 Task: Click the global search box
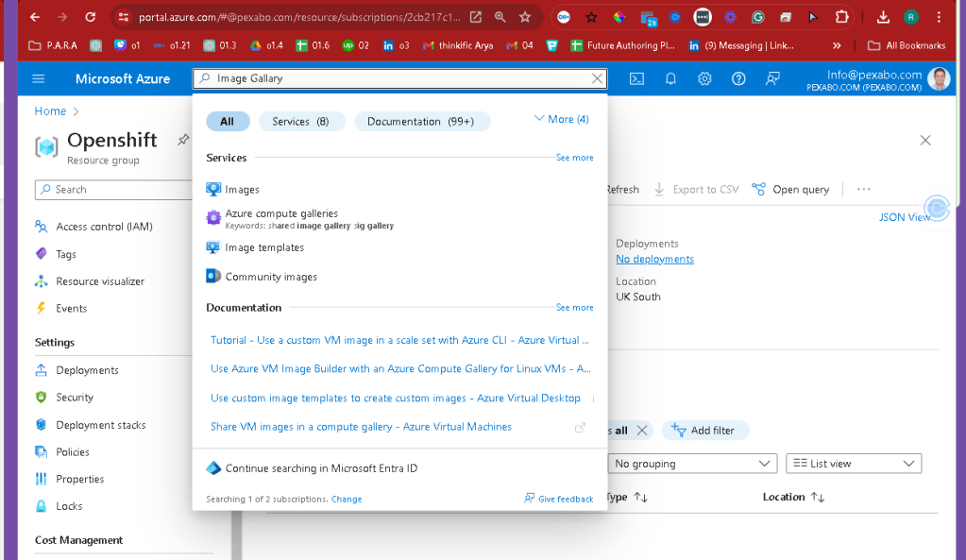[x=399, y=78]
